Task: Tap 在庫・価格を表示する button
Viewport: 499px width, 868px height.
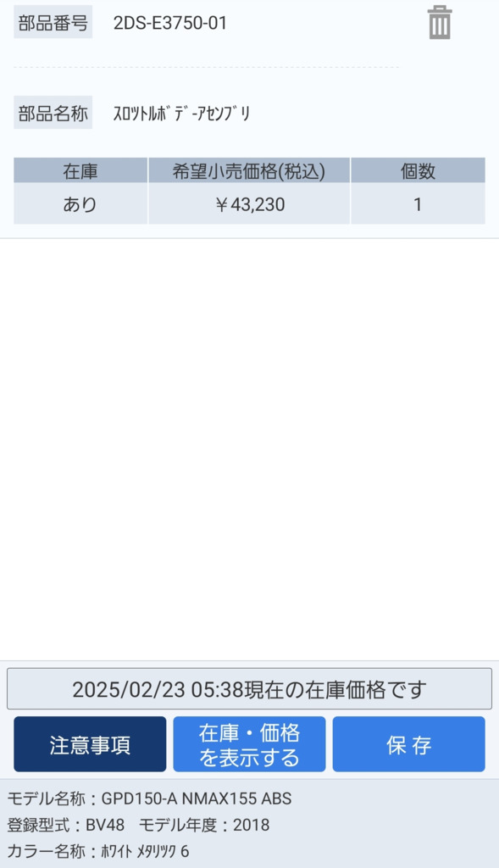Action: point(249,744)
